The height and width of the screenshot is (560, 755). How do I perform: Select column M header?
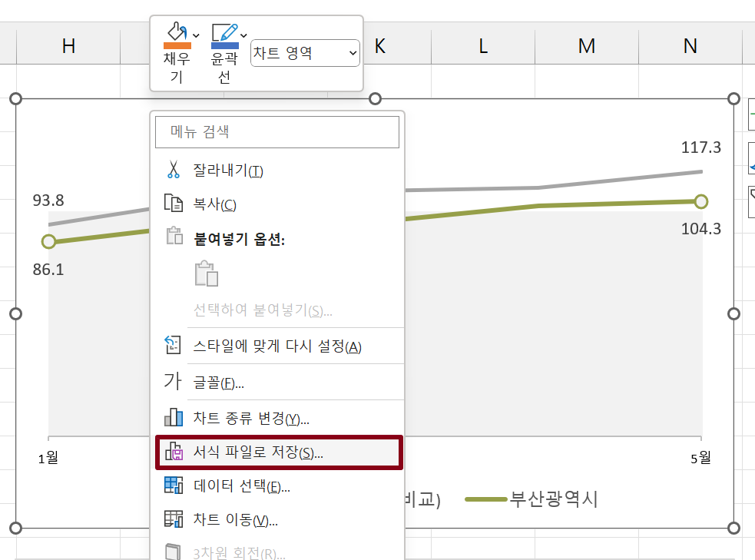(587, 46)
